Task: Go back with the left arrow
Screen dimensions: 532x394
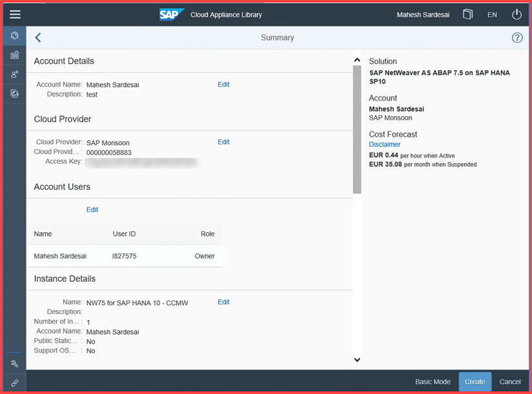Action: (x=38, y=37)
